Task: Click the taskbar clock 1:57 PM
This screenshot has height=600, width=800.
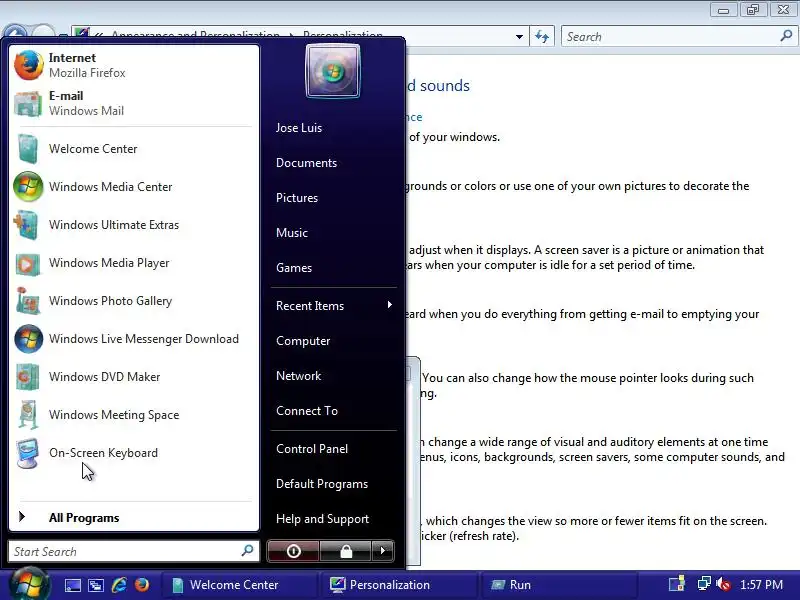Action: (x=761, y=585)
